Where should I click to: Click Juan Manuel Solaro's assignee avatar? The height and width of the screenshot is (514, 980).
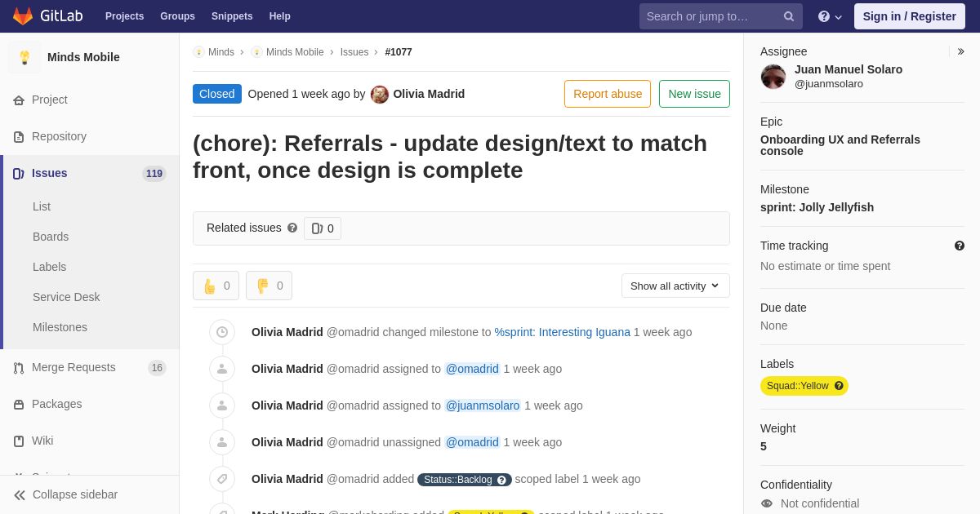(x=773, y=77)
